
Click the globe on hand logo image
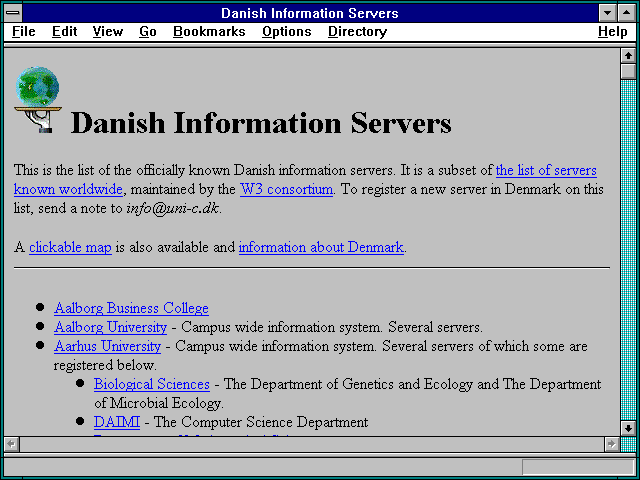pyautogui.click(x=38, y=100)
